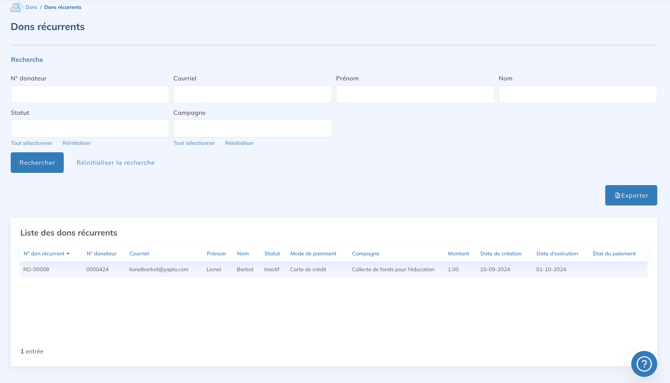Click Tout sélectionner under Campagne
This screenshot has width=670, height=383.
[194, 143]
